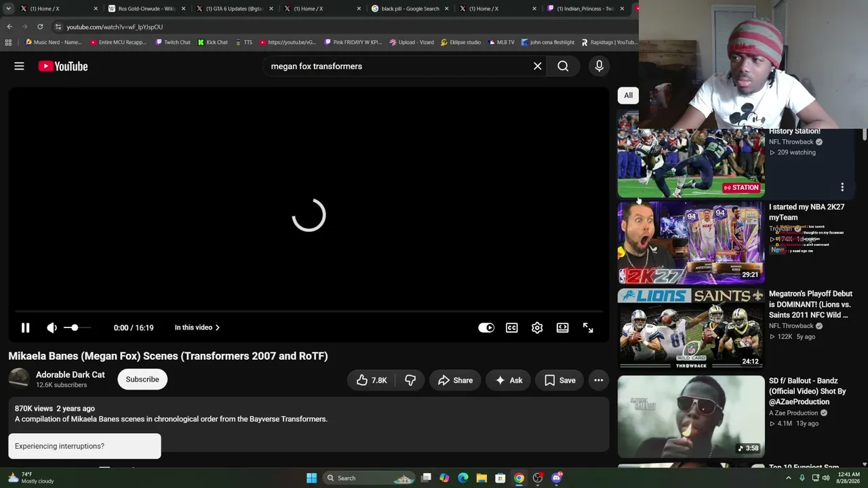Expand the In this video chapters

tap(197, 327)
